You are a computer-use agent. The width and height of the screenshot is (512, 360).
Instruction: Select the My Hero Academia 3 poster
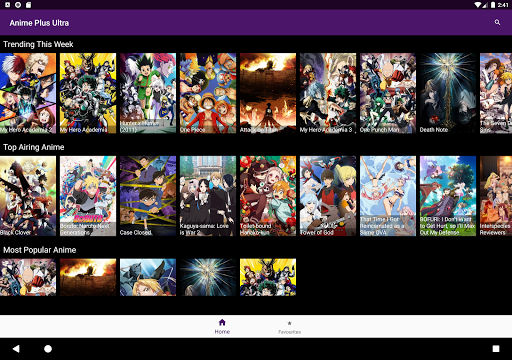coord(328,93)
